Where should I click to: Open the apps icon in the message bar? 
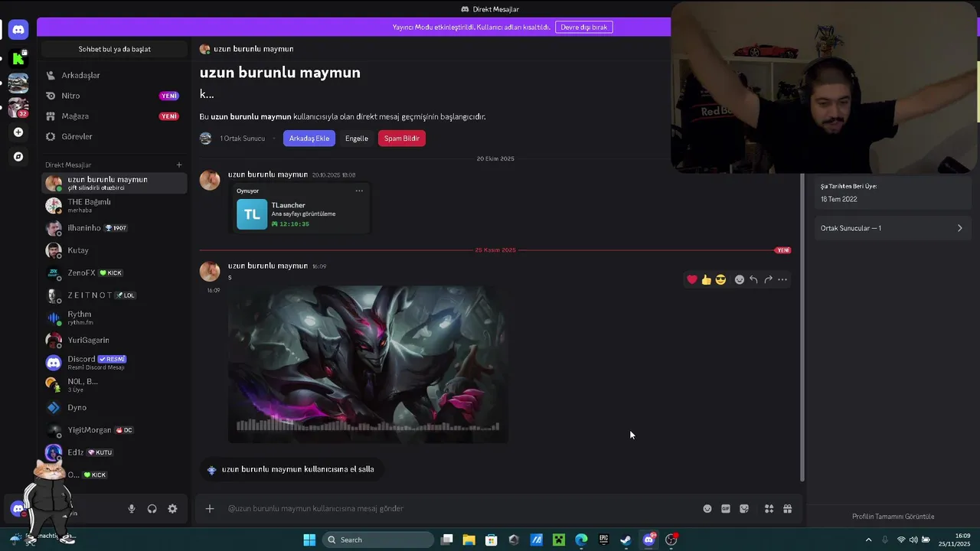click(769, 508)
